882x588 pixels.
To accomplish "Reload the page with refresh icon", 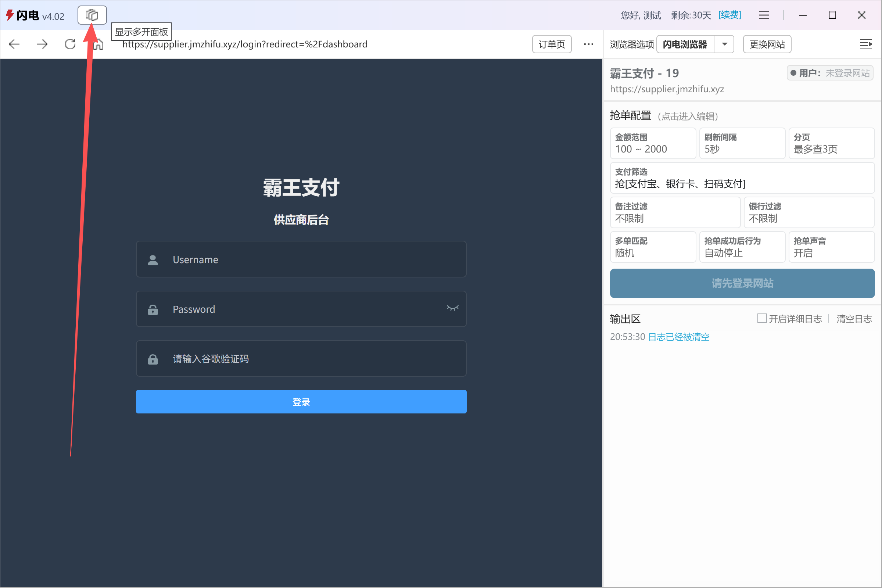I will click(70, 44).
